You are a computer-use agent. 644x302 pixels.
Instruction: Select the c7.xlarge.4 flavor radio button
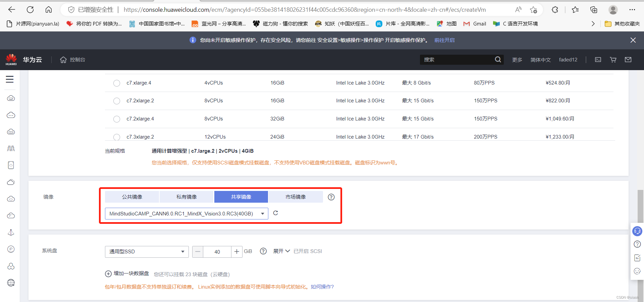pyautogui.click(x=116, y=83)
